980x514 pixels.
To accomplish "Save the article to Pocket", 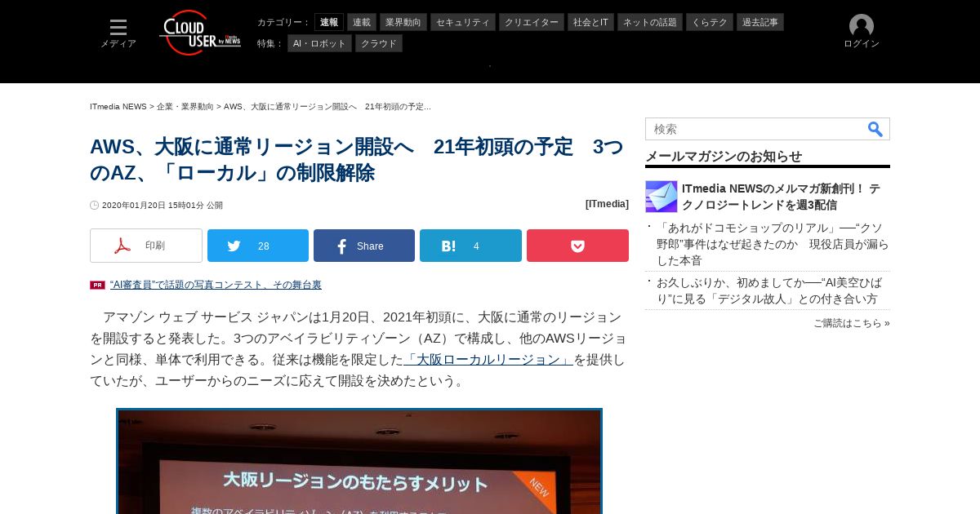I will (577, 246).
